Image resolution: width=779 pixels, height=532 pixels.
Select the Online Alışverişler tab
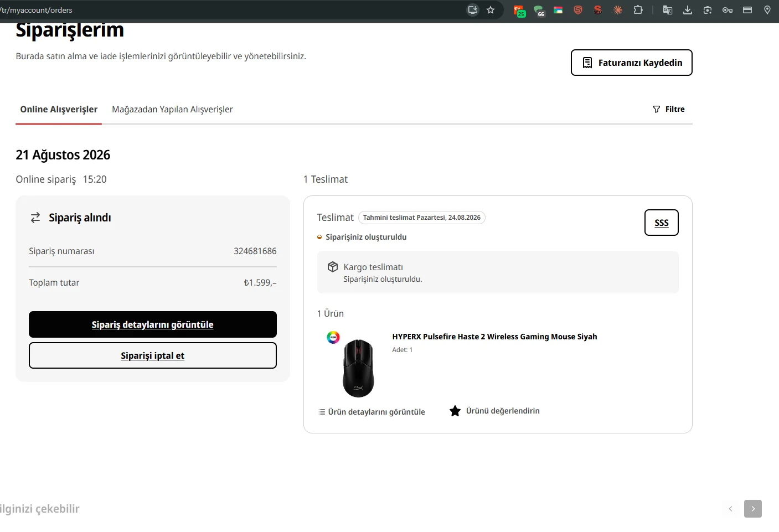(59, 110)
